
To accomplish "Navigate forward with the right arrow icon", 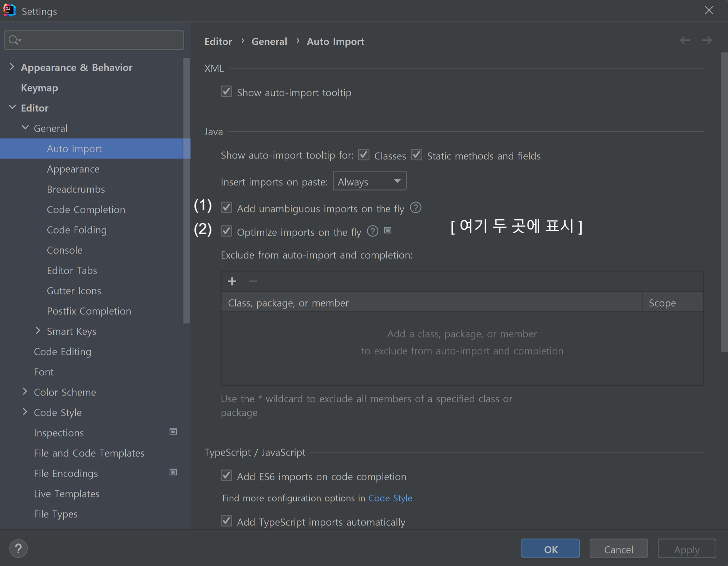I will click(707, 40).
